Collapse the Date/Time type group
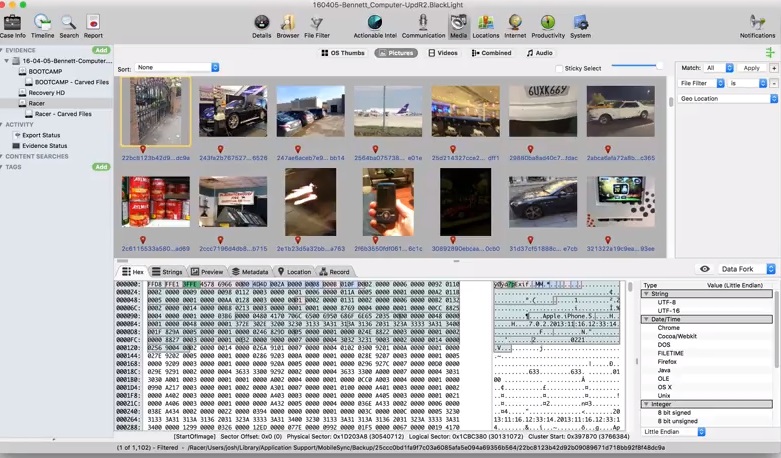This screenshot has height=458, width=781. coord(646,319)
